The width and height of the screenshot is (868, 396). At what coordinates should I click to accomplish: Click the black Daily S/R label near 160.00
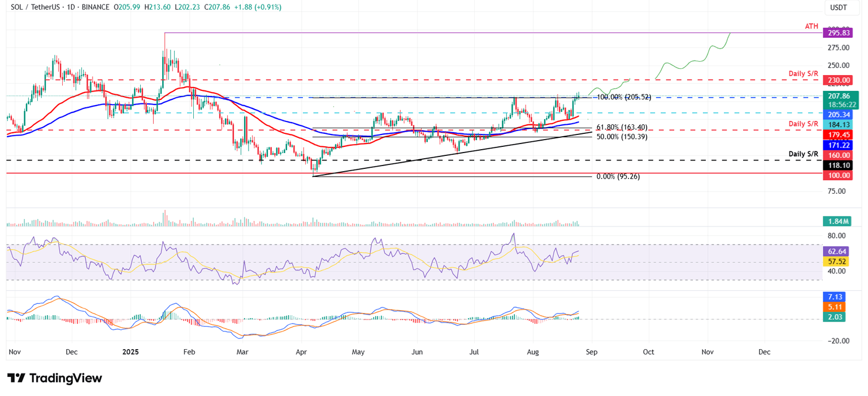pos(803,154)
